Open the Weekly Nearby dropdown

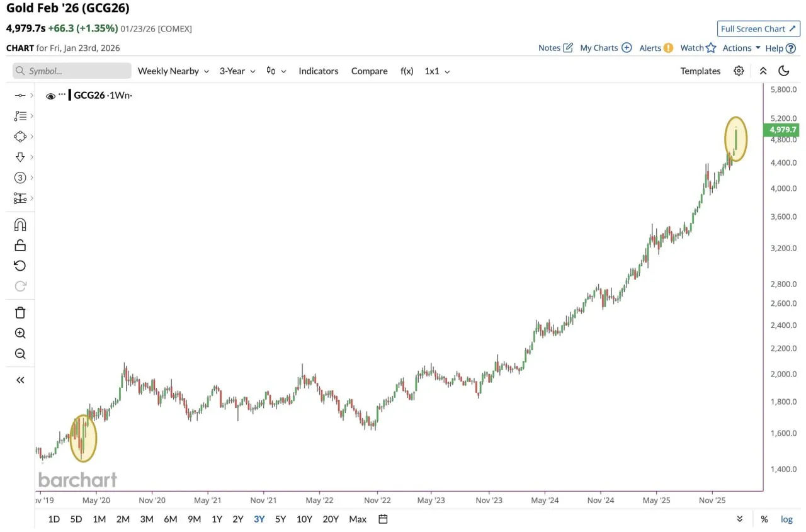tap(173, 71)
